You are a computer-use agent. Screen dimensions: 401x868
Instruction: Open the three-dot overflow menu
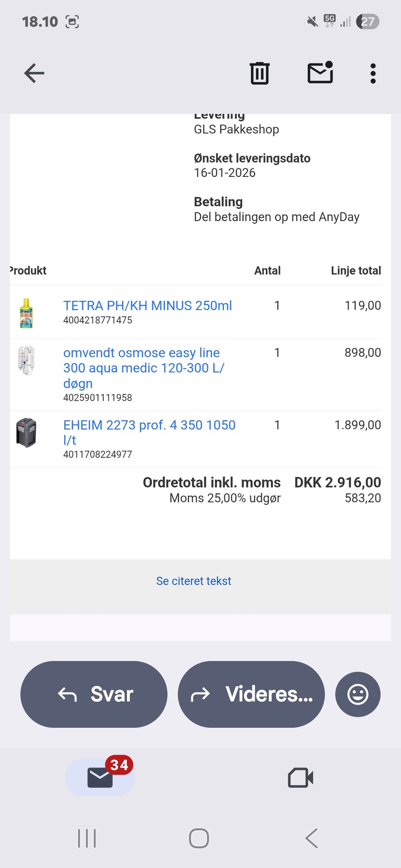(x=373, y=73)
